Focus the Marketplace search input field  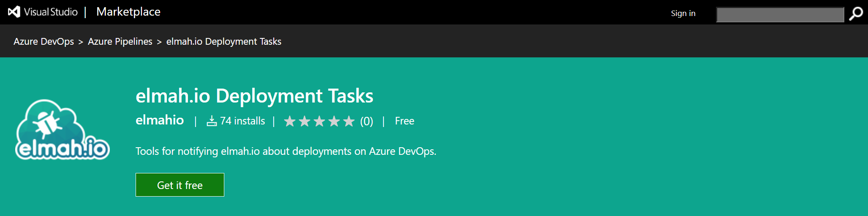pos(780,14)
